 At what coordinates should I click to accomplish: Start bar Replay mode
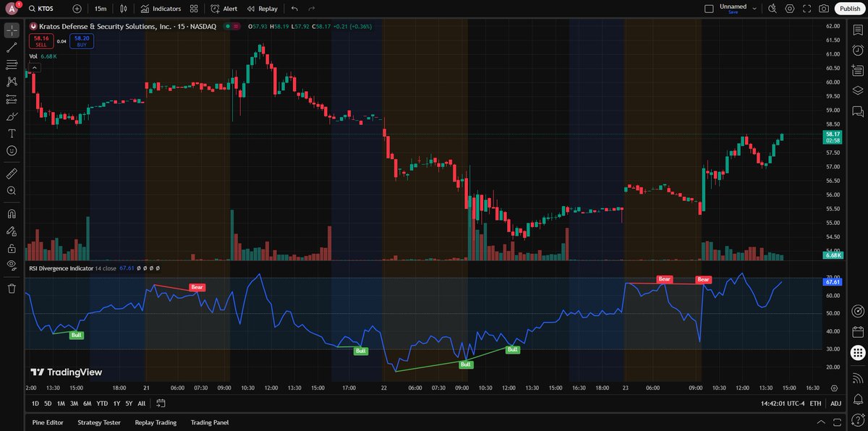tap(262, 9)
